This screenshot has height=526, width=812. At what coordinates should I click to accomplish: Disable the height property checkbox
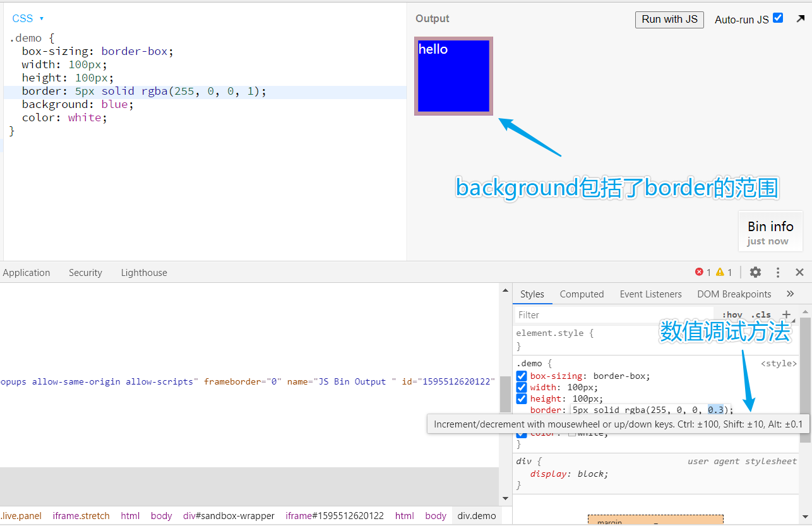(522, 398)
